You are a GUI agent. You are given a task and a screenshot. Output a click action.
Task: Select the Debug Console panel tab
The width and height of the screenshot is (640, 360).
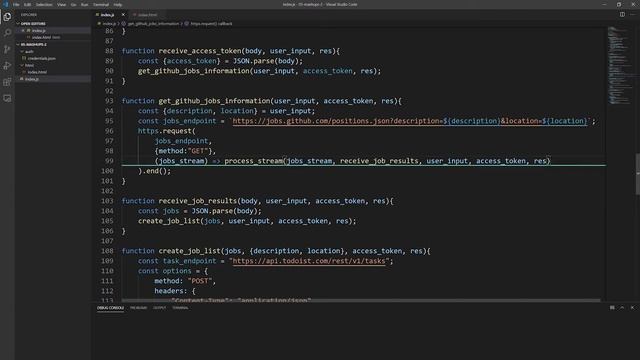(x=110, y=308)
